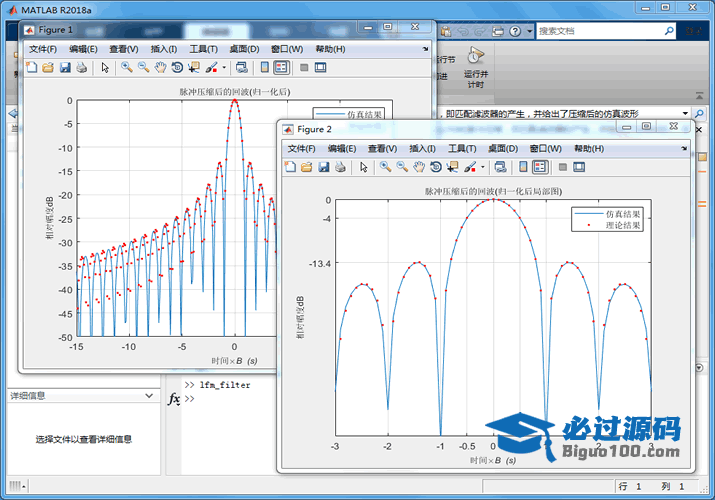715x500 pixels.
Task: Open current folder address dropdown arrow
Action: coord(685,113)
